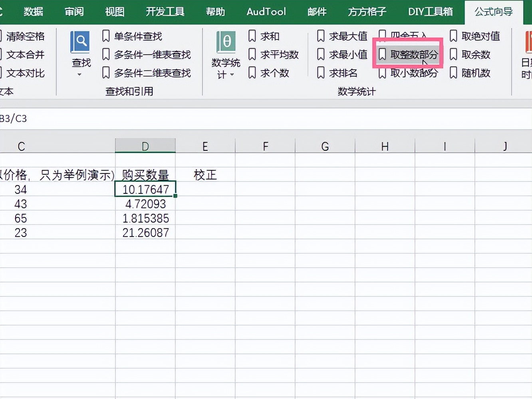Click the column E header

[x=205, y=146]
